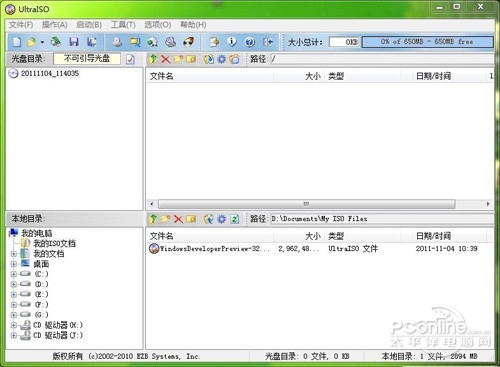The height and width of the screenshot is (367, 500).
Task: Expand the (D:) drive node
Action: click(x=14, y=284)
